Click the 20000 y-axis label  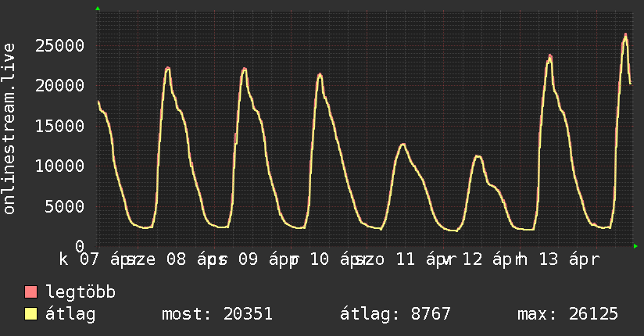(59, 85)
